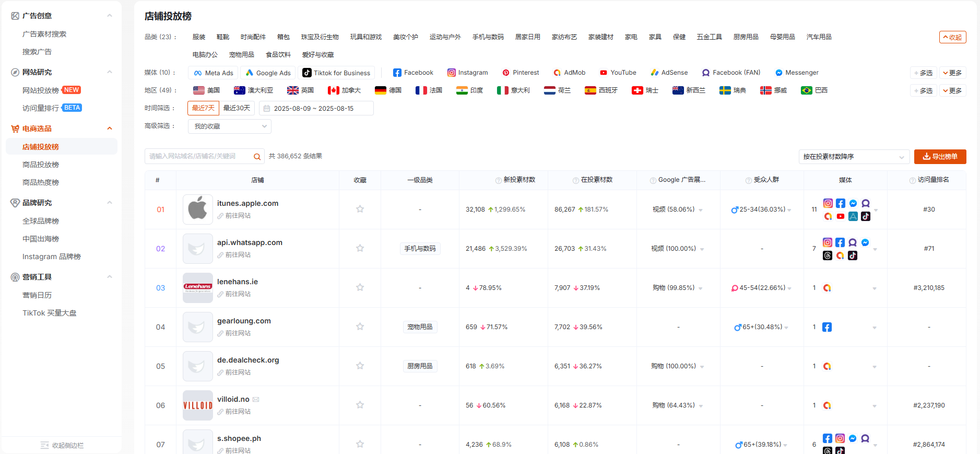Viewport: 980px width, 454px height.
Task: Click the 新投素材数 help icon
Action: coord(498,180)
